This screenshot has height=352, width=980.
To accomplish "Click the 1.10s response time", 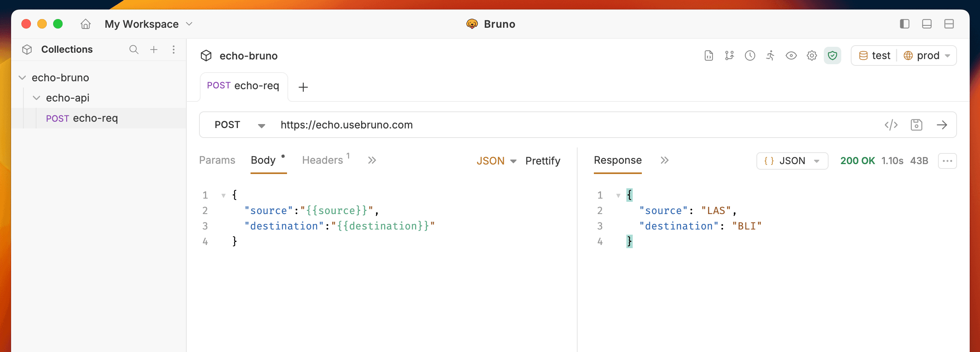I will [892, 161].
